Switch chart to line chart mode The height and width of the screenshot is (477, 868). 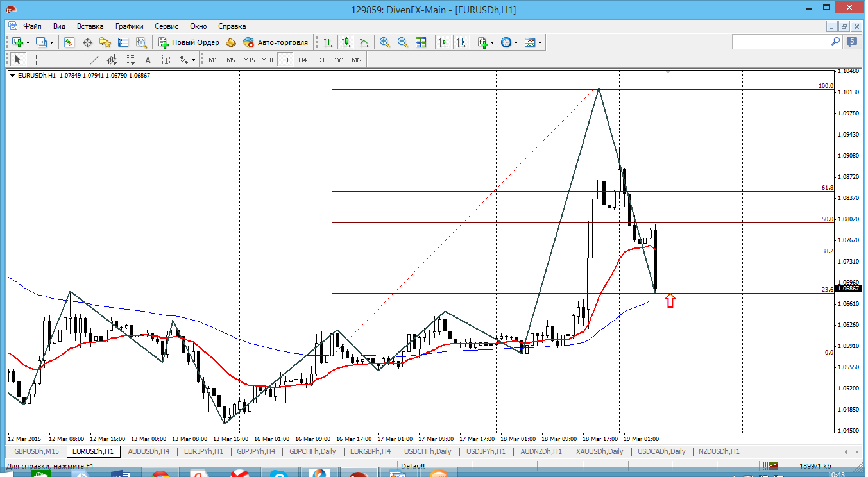pos(364,42)
